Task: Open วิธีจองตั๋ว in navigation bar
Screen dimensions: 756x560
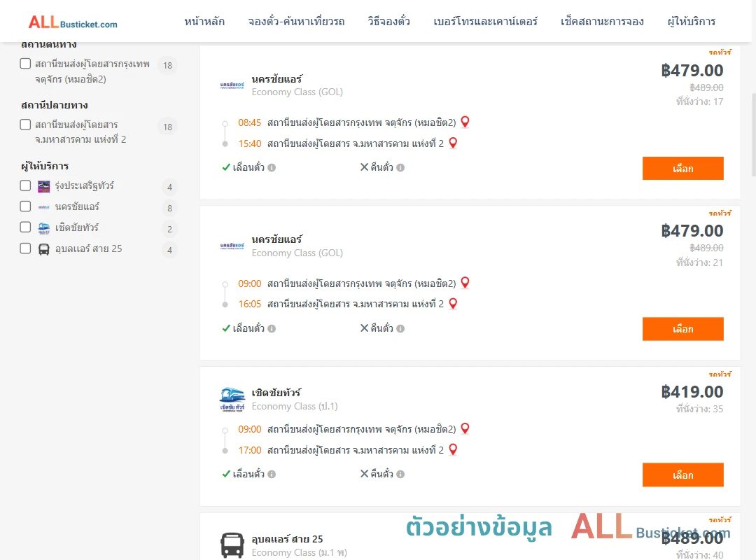Action: coord(388,22)
